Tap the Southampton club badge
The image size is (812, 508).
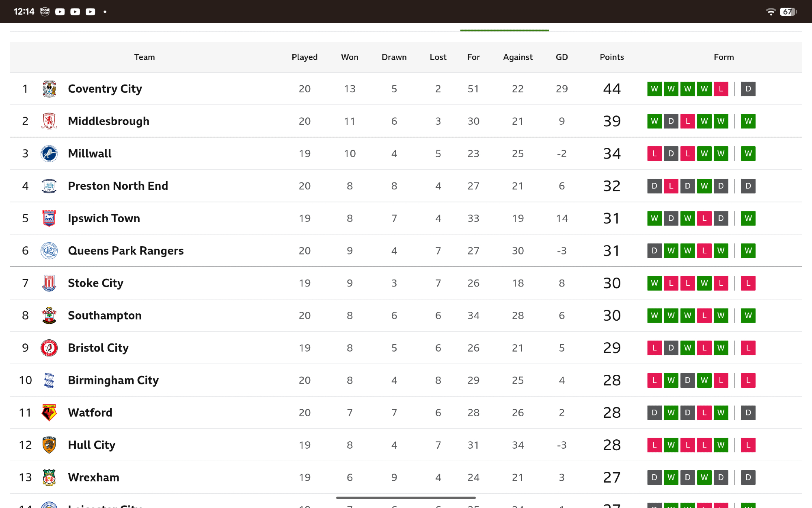pos(49,315)
